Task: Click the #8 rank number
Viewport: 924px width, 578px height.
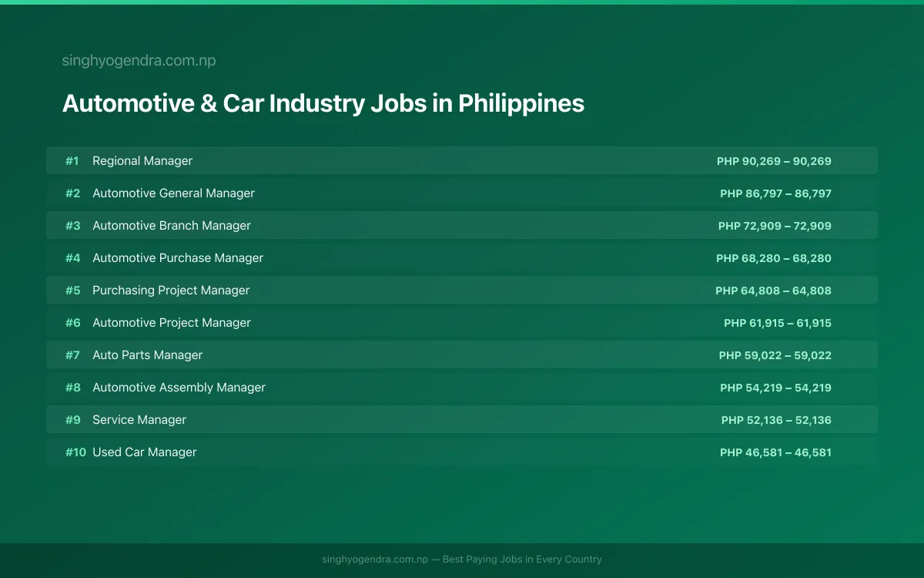Action: 72,388
